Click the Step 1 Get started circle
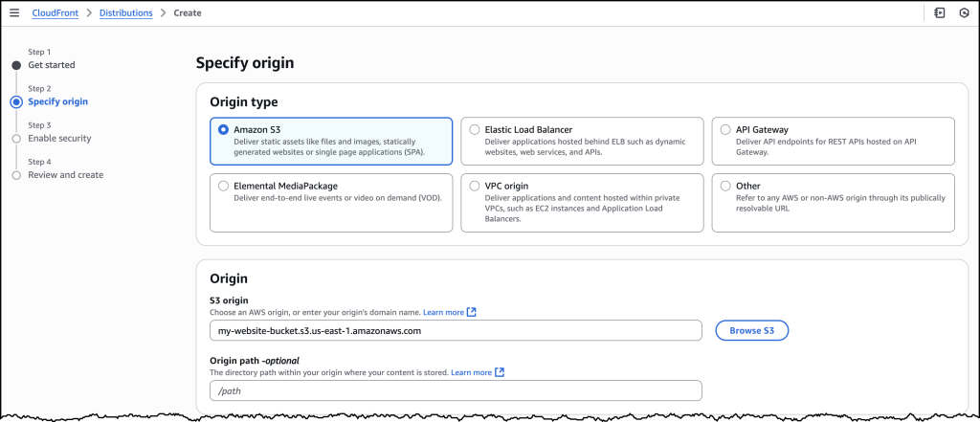 [16, 65]
